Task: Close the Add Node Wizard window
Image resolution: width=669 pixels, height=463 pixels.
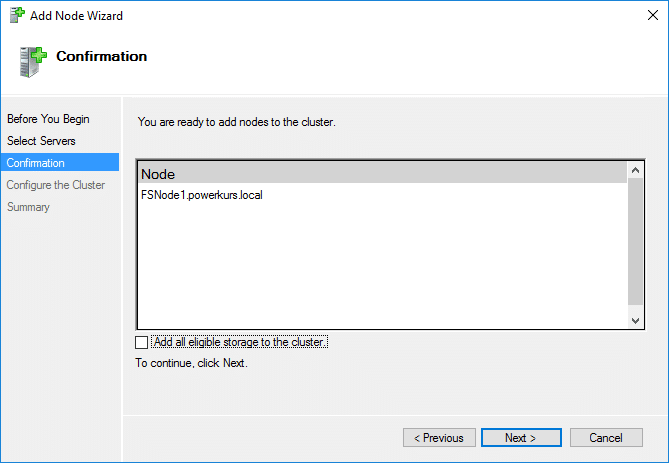Action: tap(653, 15)
